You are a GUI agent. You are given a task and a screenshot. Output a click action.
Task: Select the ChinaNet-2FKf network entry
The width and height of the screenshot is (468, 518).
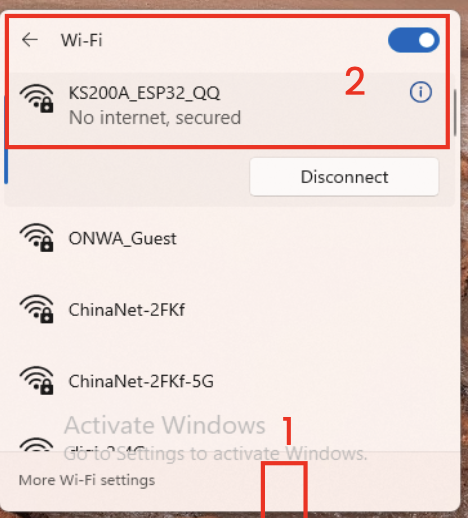tap(229, 310)
